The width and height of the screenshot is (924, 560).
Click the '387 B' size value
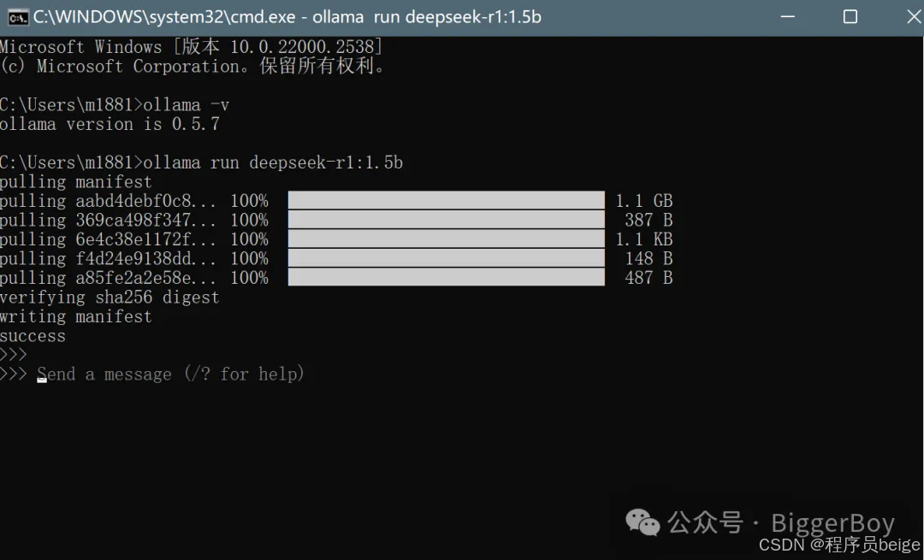(x=649, y=221)
